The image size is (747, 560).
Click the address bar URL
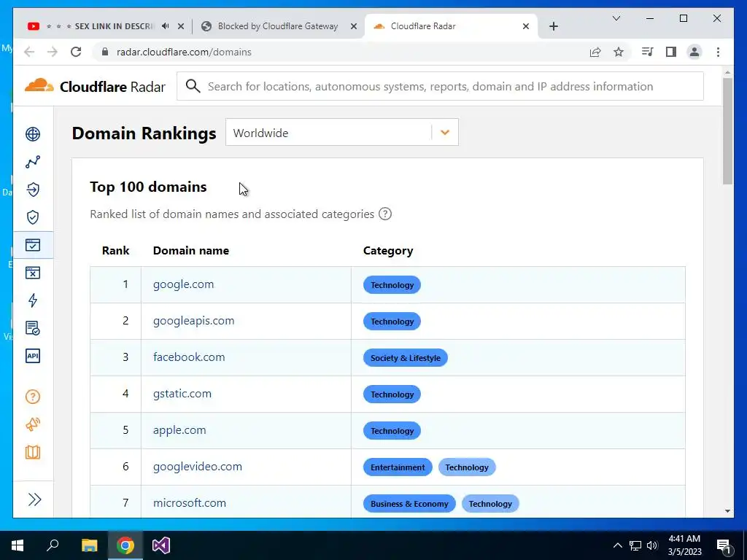(184, 52)
